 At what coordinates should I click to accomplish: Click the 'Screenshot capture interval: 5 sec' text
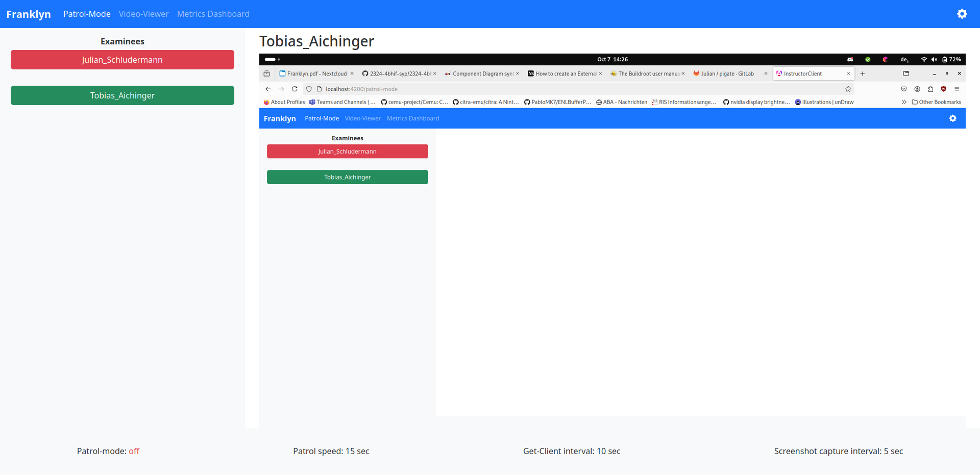839,451
